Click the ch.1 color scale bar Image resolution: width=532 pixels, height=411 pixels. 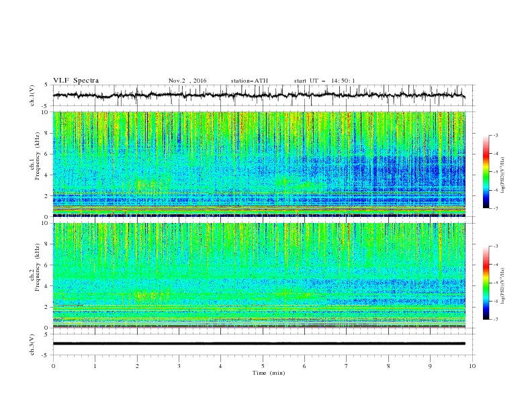[x=486, y=172]
